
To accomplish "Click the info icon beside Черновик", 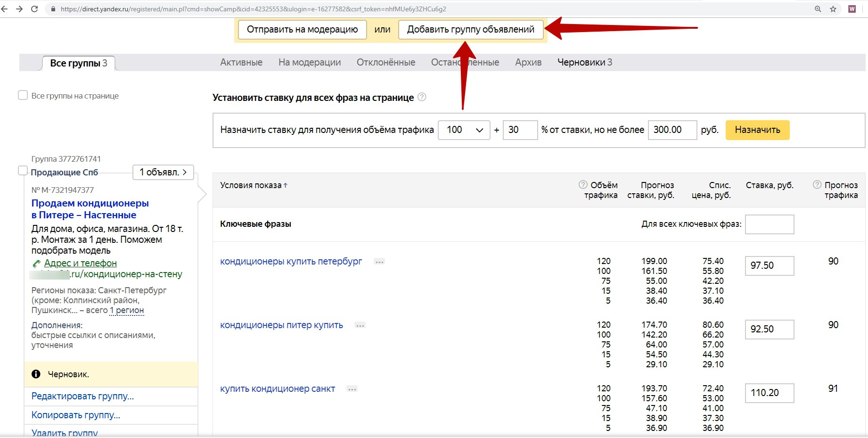I will click(x=36, y=374).
